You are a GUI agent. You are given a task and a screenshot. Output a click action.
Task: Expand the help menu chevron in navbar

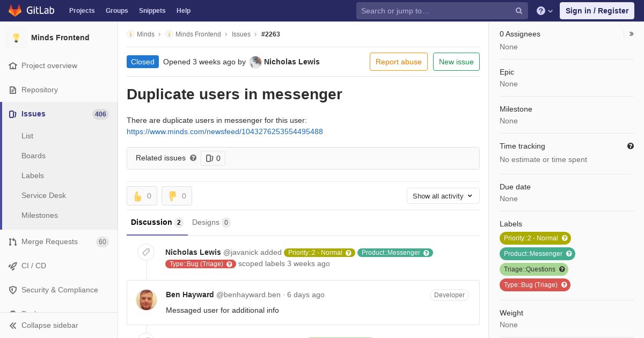[x=550, y=11]
